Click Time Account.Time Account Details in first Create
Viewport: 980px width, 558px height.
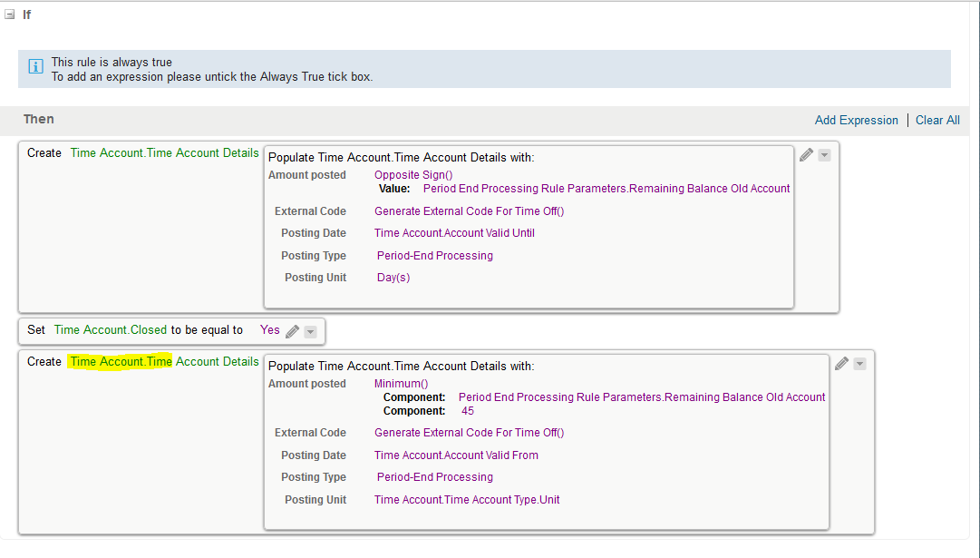164,152
